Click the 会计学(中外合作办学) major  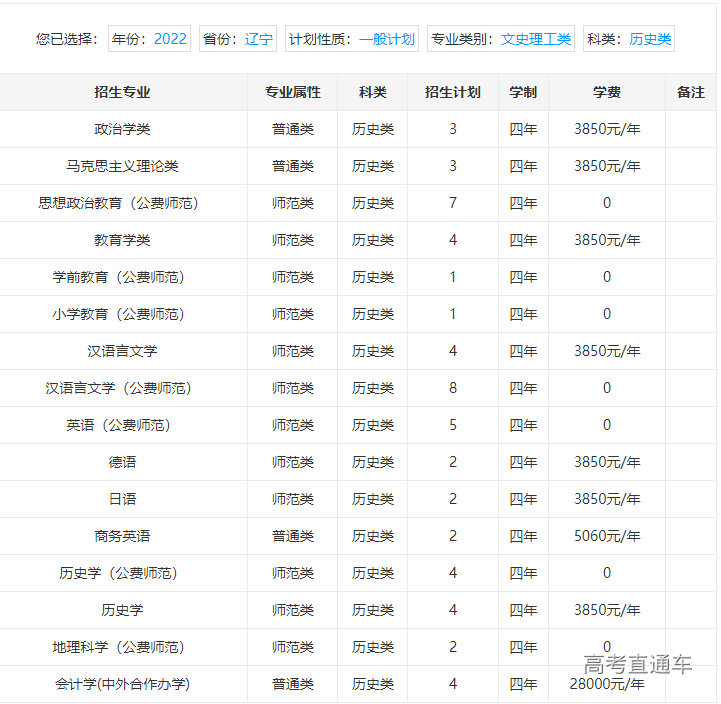coord(122,684)
